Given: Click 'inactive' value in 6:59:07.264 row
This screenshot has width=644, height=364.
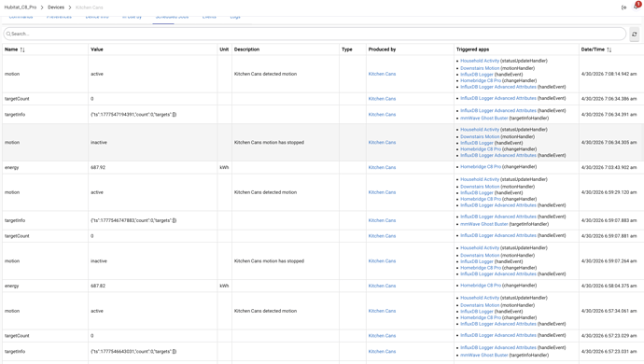Looking at the screenshot, I should (99, 261).
